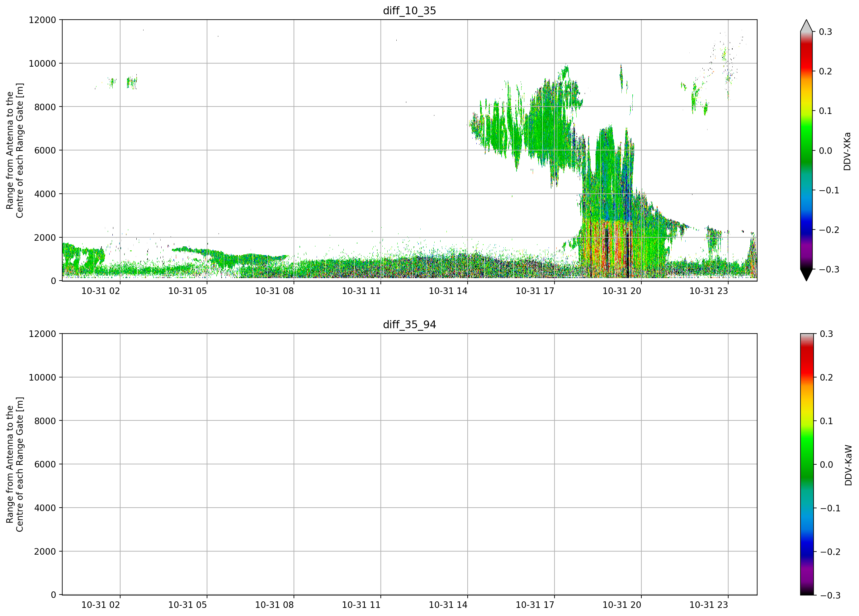Click the 8000 y-tick of diff_35_94 plot
Image resolution: width=859 pixels, height=616 pixels.
click(x=45, y=421)
